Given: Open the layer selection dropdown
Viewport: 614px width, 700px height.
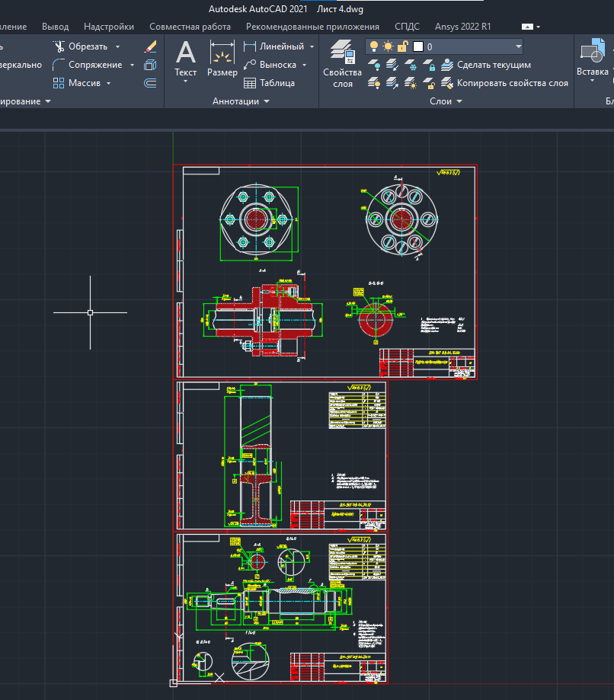Looking at the screenshot, I should pyautogui.click(x=517, y=46).
